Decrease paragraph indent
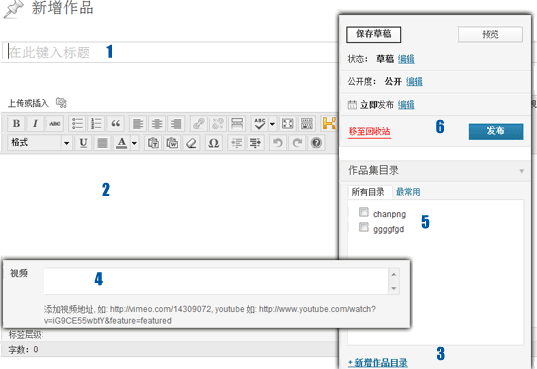Screen dimensions: 537x369 coord(237,143)
